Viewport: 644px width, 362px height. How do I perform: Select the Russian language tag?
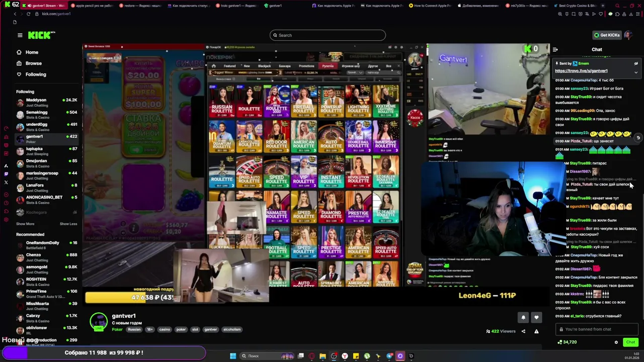pyautogui.click(x=134, y=330)
